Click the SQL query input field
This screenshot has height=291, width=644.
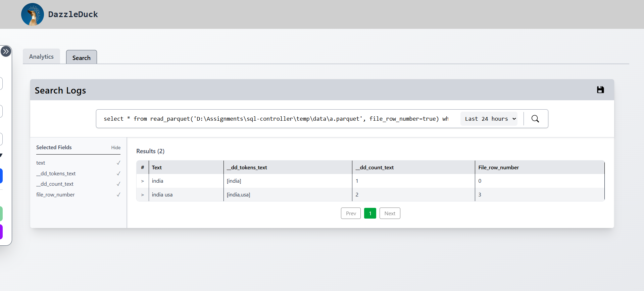(x=276, y=119)
